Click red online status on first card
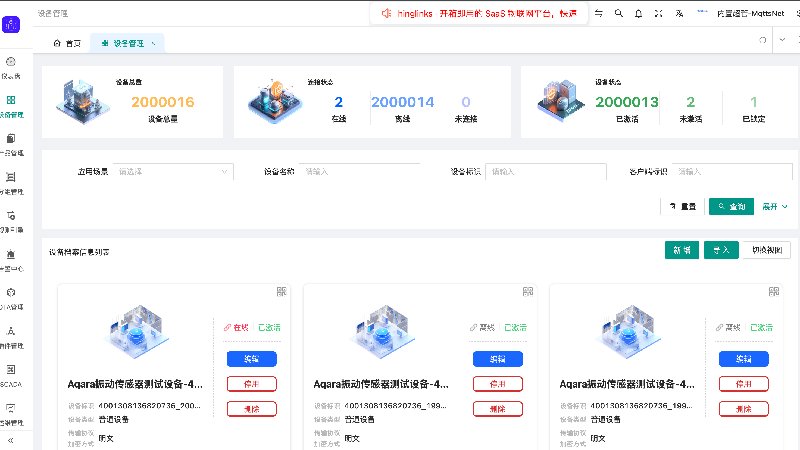 click(x=236, y=328)
